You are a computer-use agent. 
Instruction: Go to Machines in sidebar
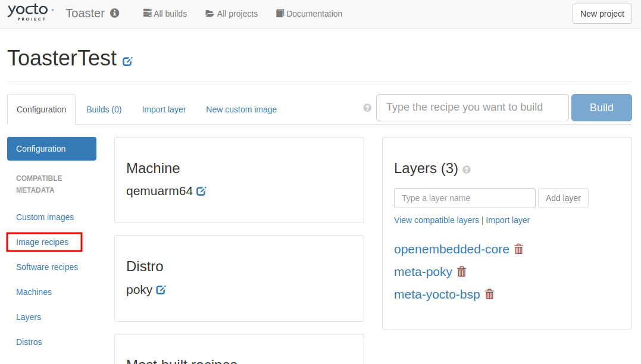tap(34, 292)
